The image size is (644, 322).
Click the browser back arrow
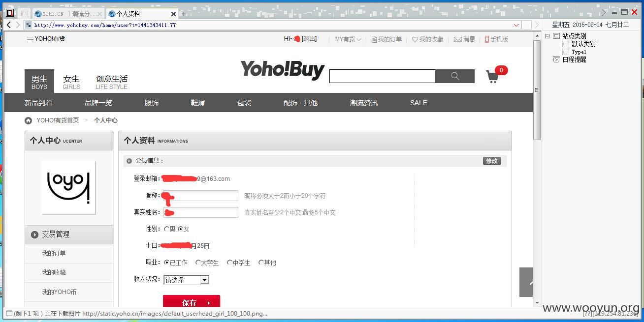coord(8,25)
